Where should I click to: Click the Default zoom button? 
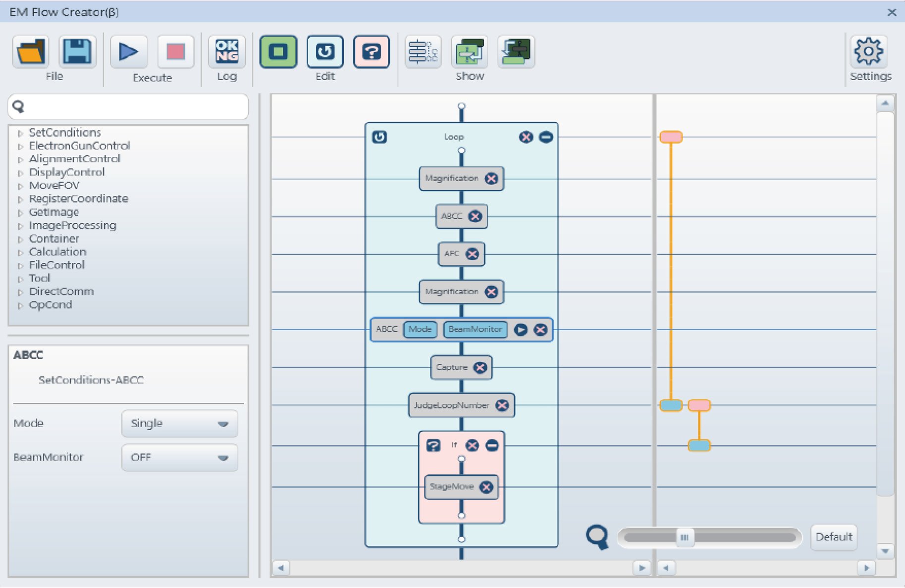[834, 537]
